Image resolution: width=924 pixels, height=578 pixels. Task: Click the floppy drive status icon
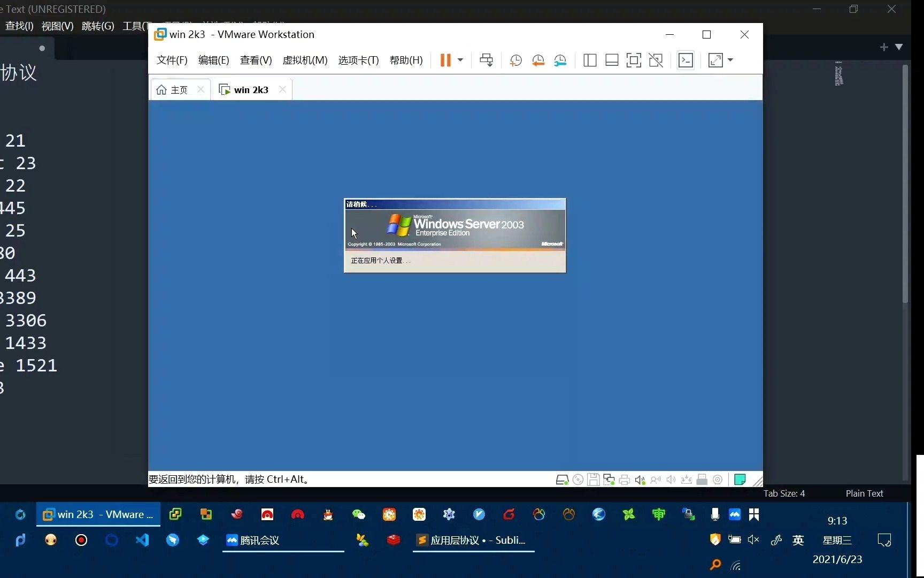[x=593, y=480]
